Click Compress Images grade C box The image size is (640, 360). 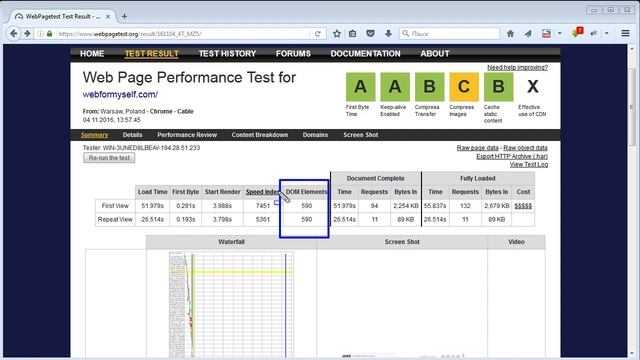tap(464, 87)
